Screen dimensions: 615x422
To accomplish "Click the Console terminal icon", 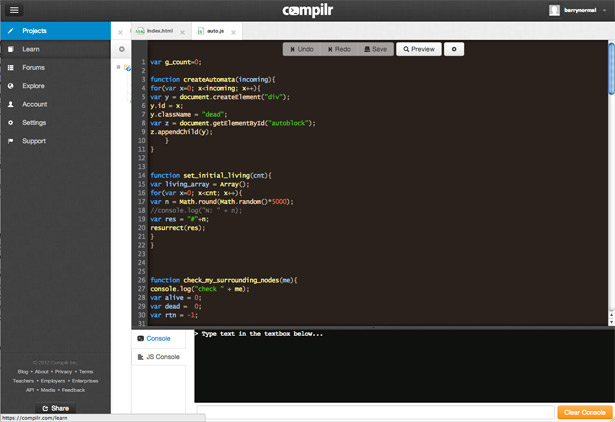I will (140, 338).
